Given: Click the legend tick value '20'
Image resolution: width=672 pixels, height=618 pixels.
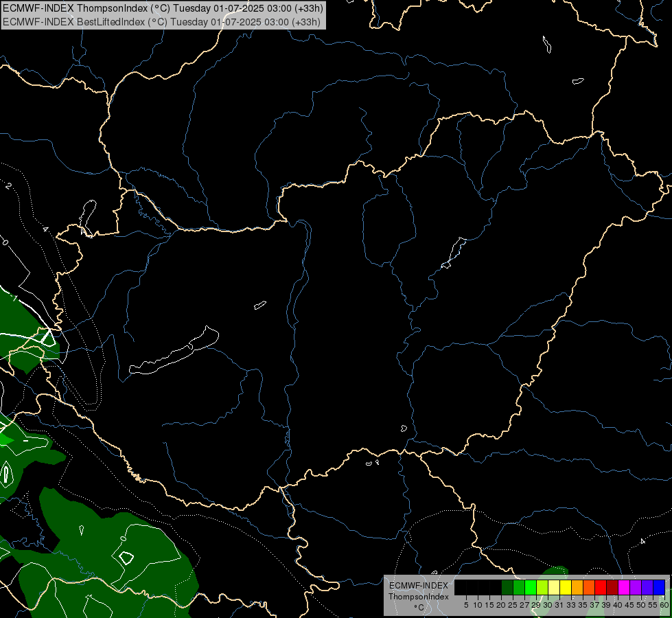Looking at the screenshot, I should tap(501, 605).
